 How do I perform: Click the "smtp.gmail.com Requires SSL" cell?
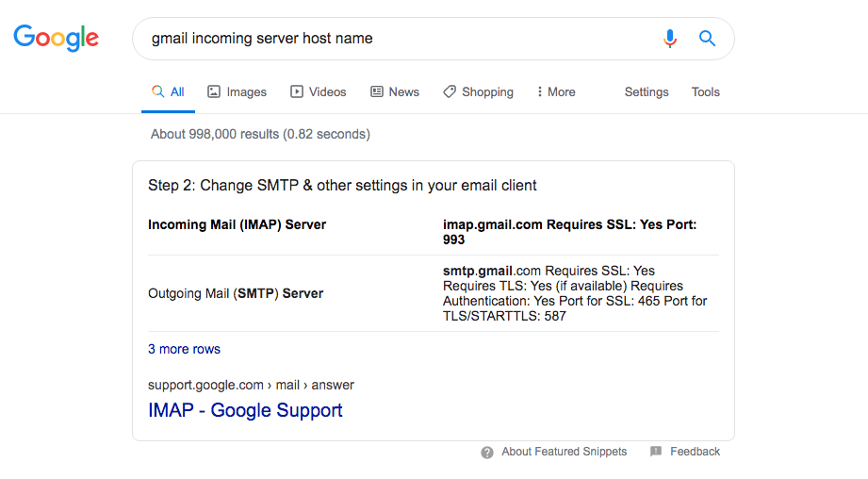coord(575,293)
